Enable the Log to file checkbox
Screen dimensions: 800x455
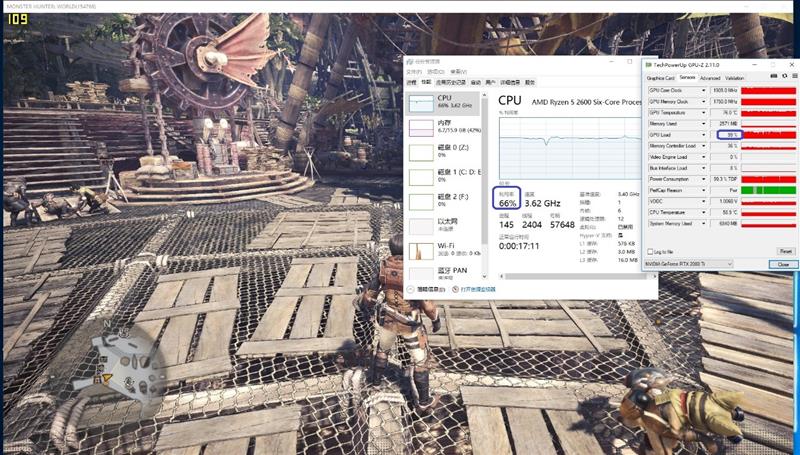[x=651, y=251]
